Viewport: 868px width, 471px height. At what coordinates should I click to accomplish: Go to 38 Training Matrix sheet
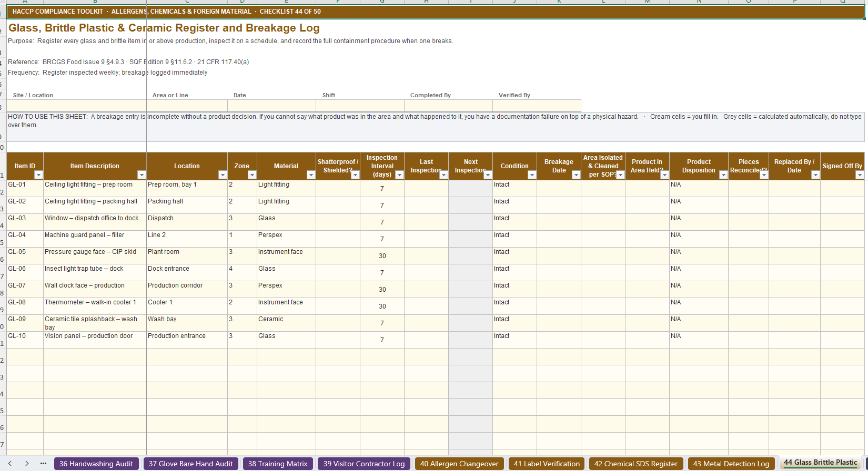click(278, 464)
